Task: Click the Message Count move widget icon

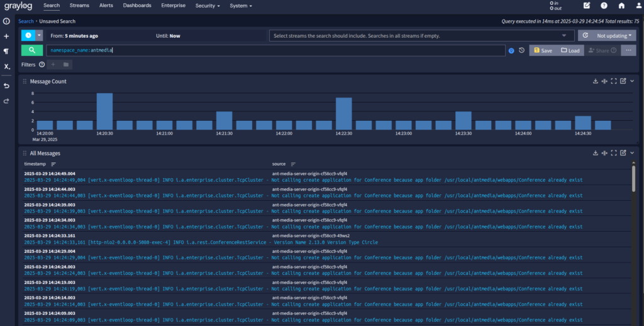Action: [604, 81]
